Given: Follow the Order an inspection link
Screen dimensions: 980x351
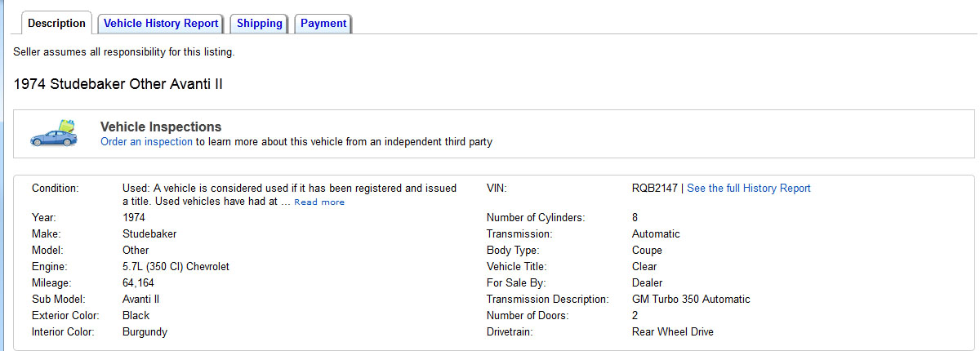Looking at the screenshot, I should point(146,141).
